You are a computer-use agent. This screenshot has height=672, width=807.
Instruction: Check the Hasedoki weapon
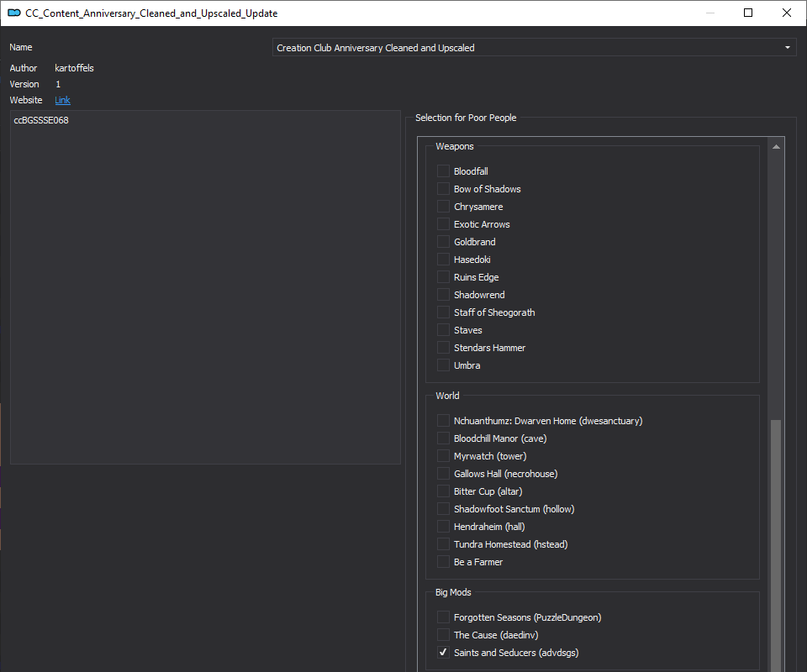(x=443, y=259)
